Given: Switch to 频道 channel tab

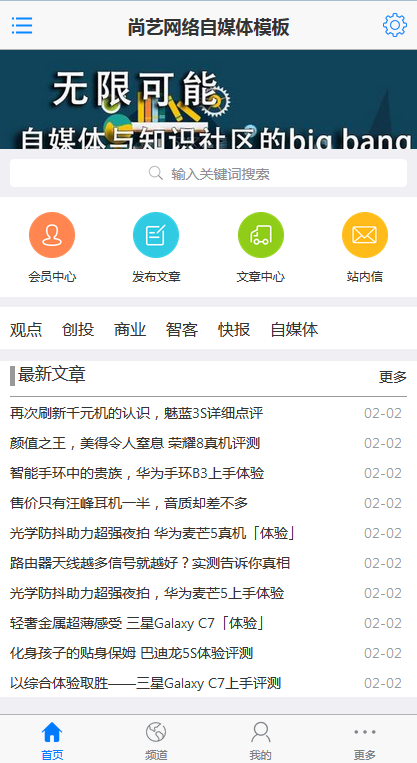Looking at the screenshot, I should [x=156, y=741].
